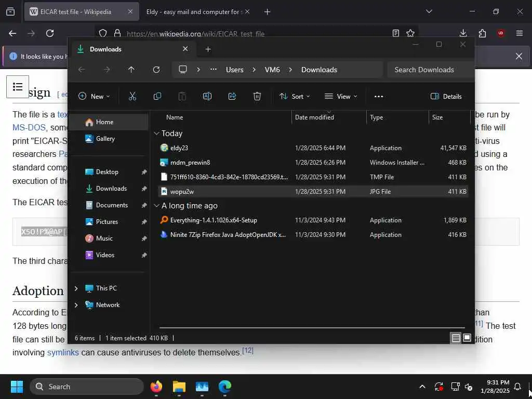Viewport: 532px width, 399px height.
Task: Expand Network in navigation pane
Action: 76,305
